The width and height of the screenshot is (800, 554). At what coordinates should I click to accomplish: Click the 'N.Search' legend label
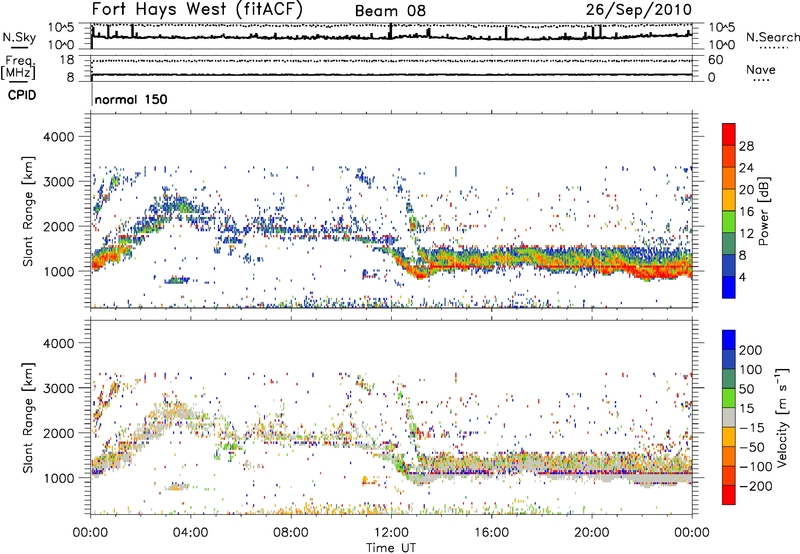point(772,37)
